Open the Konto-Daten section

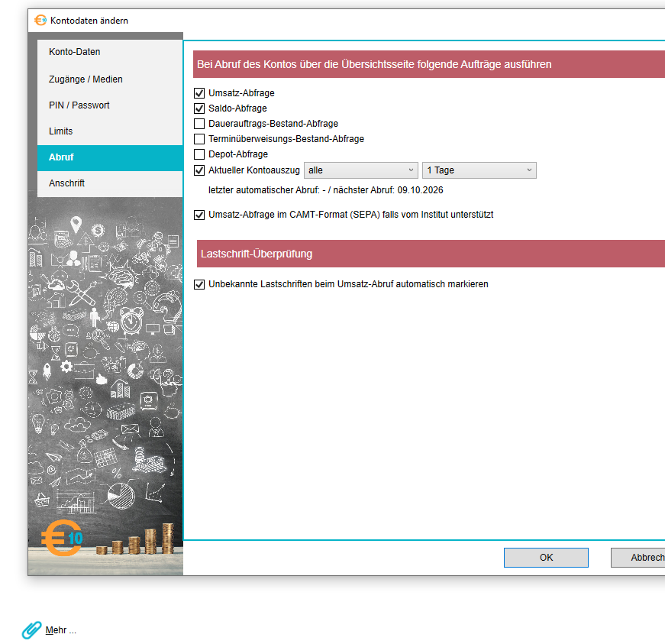[x=110, y=52]
